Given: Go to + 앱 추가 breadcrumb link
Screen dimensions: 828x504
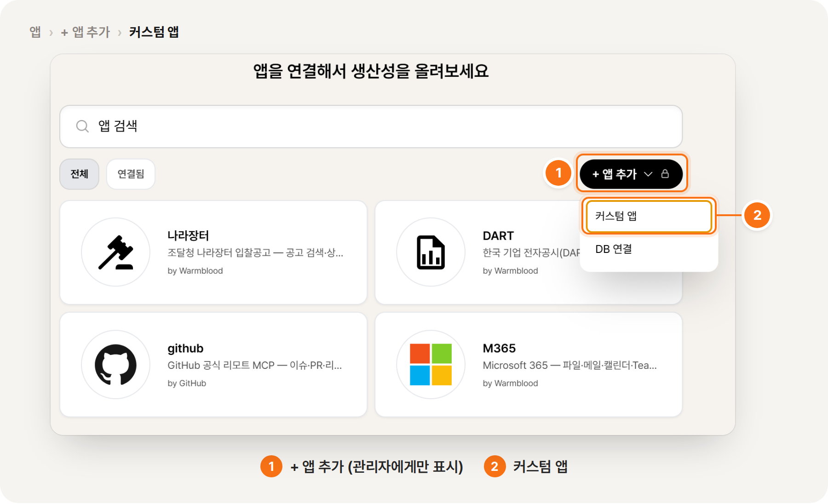Looking at the screenshot, I should coord(86,32).
